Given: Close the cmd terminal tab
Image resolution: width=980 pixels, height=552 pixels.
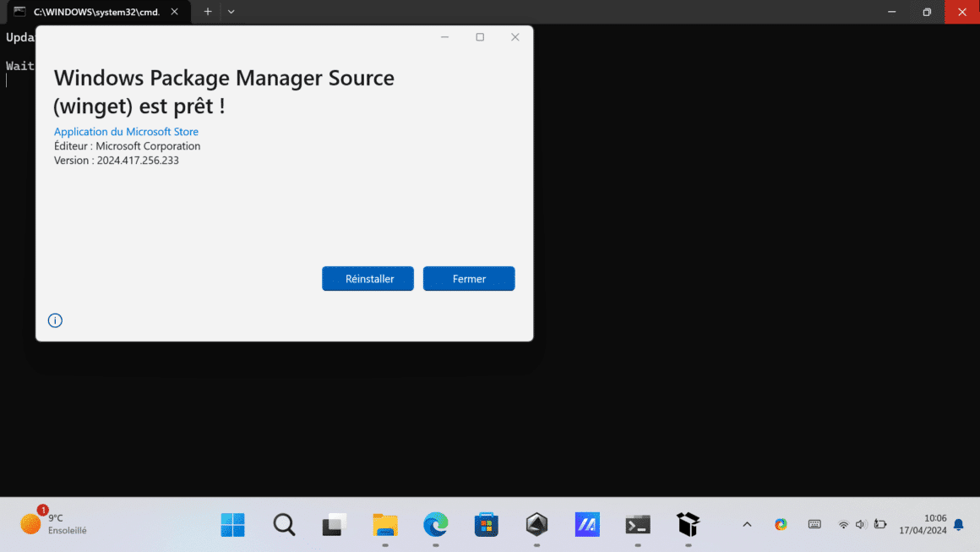Looking at the screenshot, I should point(174,12).
